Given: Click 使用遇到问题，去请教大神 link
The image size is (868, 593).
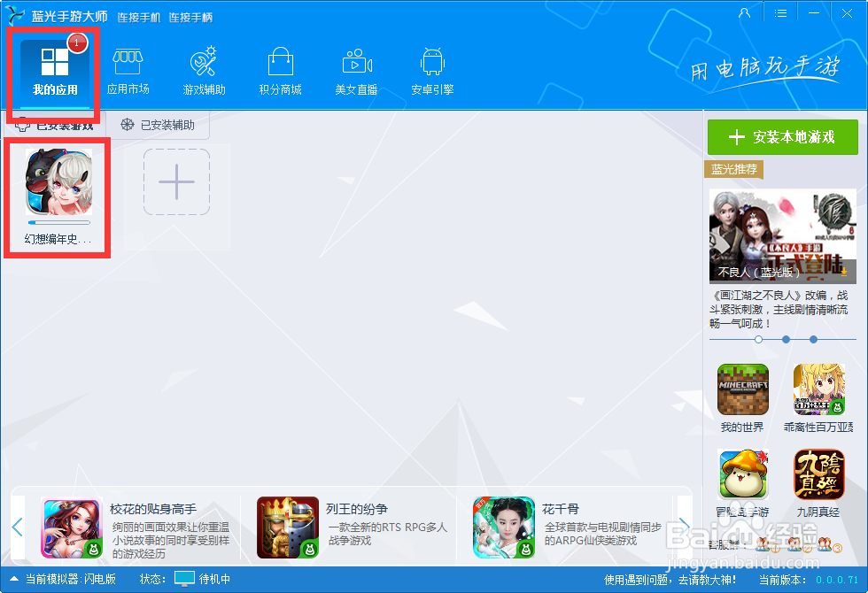Looking at the screenshot, I should [670, 580].
